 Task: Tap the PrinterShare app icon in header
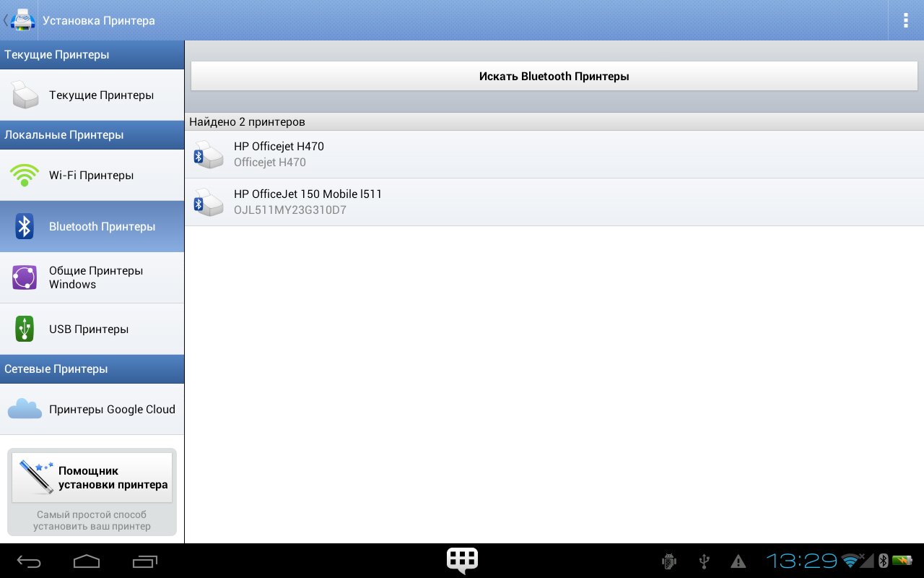[x=22, y=20]
